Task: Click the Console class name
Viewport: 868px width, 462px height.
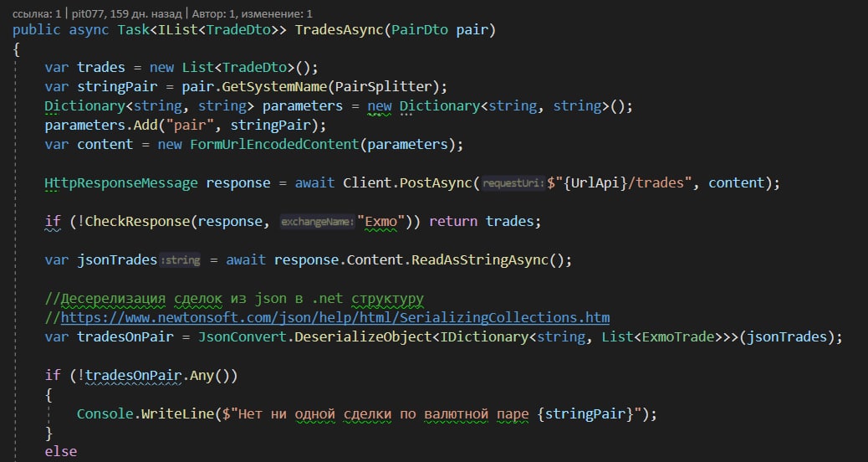Action: (x=105, y=413)
